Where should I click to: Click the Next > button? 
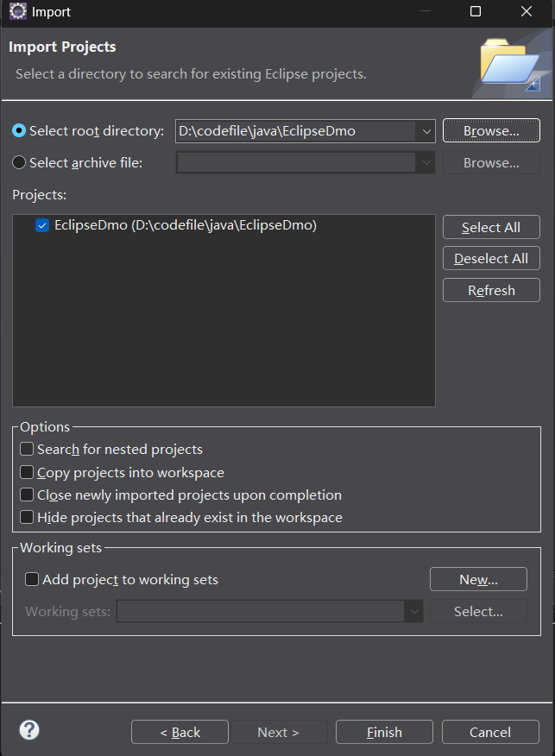[x=279, y=732]
